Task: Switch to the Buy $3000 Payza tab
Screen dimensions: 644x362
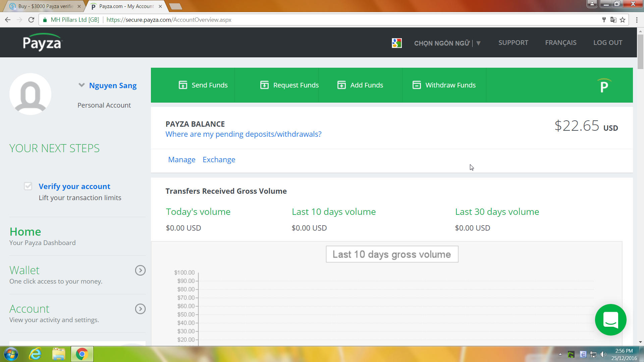Action: [45, 6]
